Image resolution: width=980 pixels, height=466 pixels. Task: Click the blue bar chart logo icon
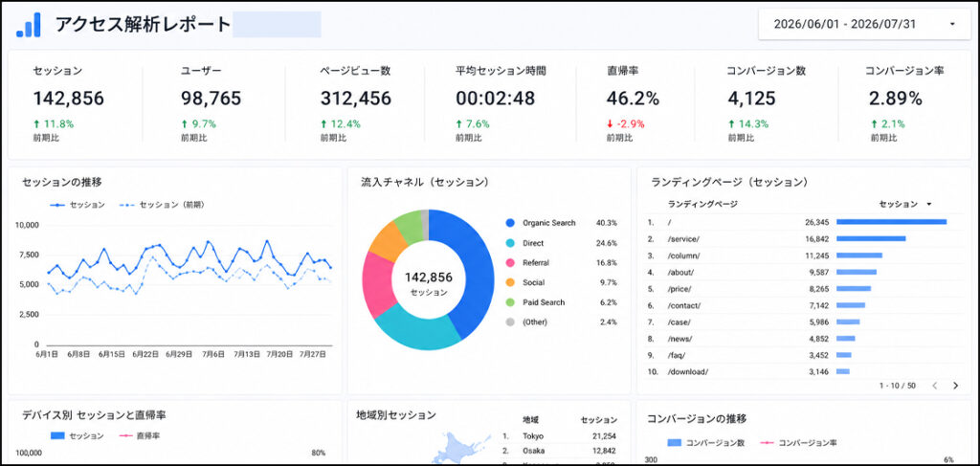pos(28,24)
